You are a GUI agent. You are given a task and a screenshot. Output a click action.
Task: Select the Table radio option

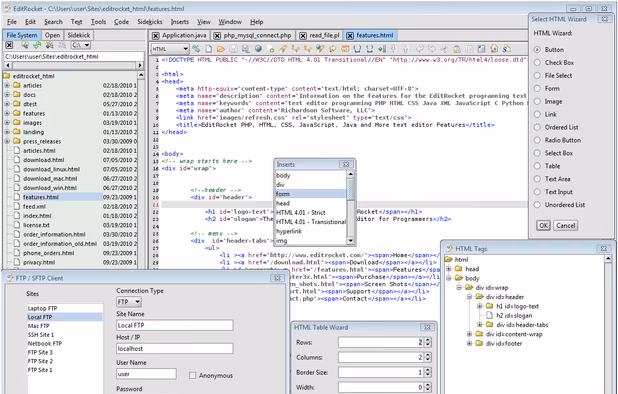coord(537,166)
